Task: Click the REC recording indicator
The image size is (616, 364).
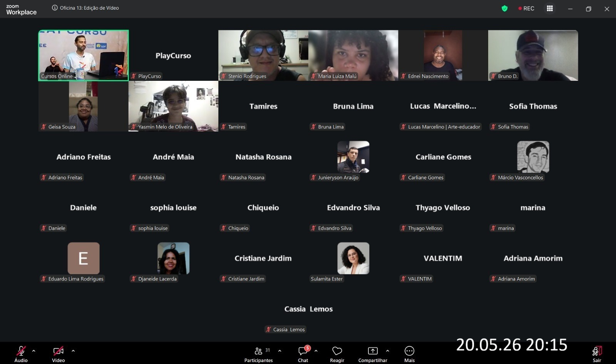Action: (526, 8)
